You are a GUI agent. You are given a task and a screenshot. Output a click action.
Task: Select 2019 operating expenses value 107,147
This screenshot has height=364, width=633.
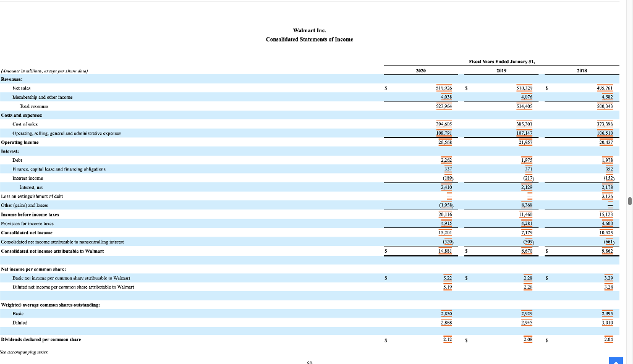[524, 133]
